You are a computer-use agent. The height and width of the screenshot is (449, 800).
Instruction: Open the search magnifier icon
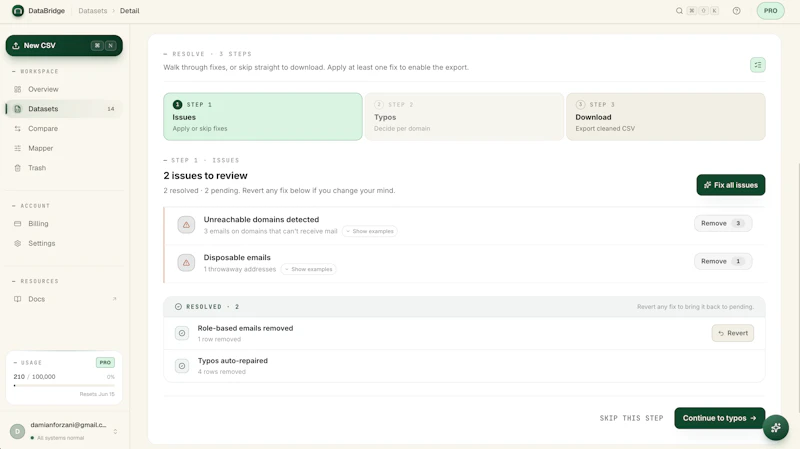coord(679,11)
